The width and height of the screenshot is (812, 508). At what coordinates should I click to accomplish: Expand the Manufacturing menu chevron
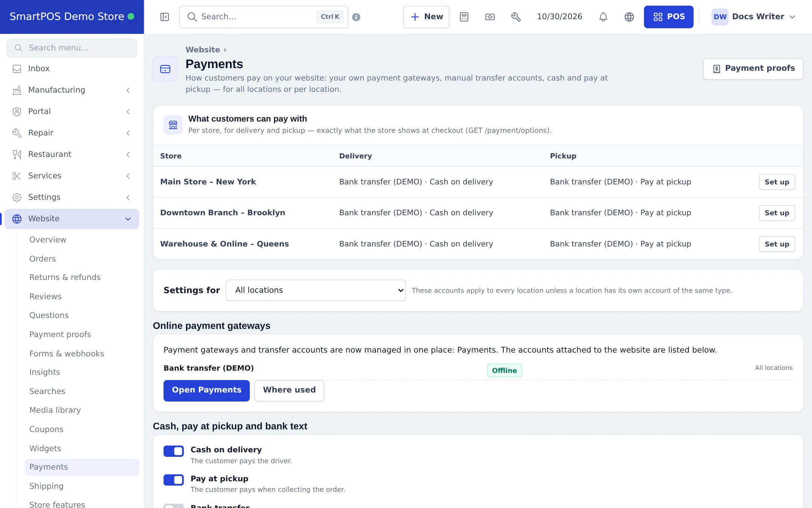pos(128,90)
